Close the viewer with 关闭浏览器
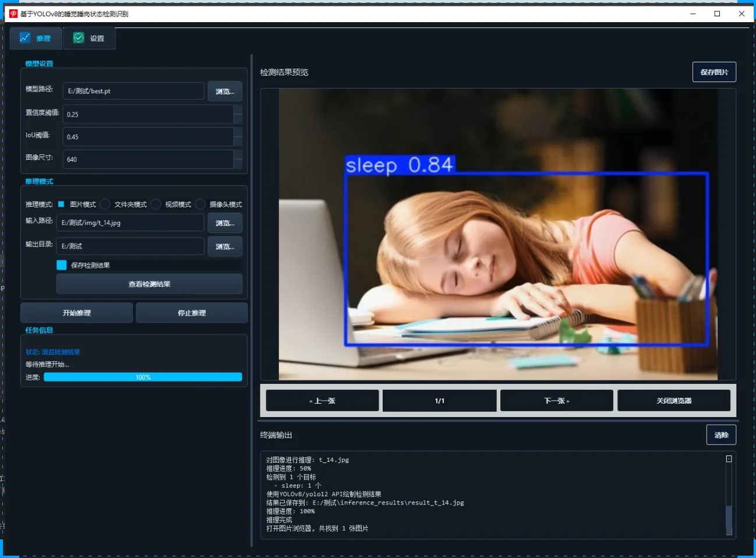 [674, 401]
